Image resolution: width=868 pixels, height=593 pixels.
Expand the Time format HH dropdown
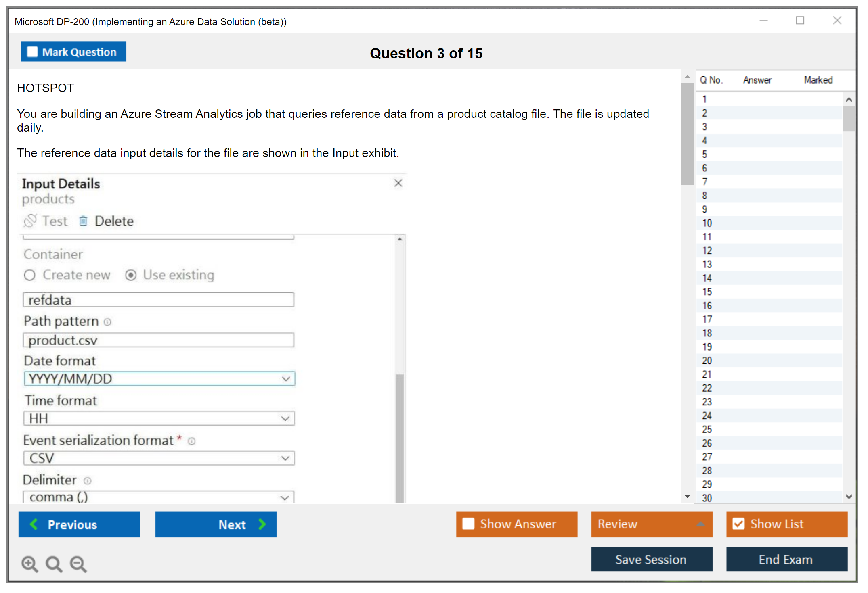tap(285, 419)
